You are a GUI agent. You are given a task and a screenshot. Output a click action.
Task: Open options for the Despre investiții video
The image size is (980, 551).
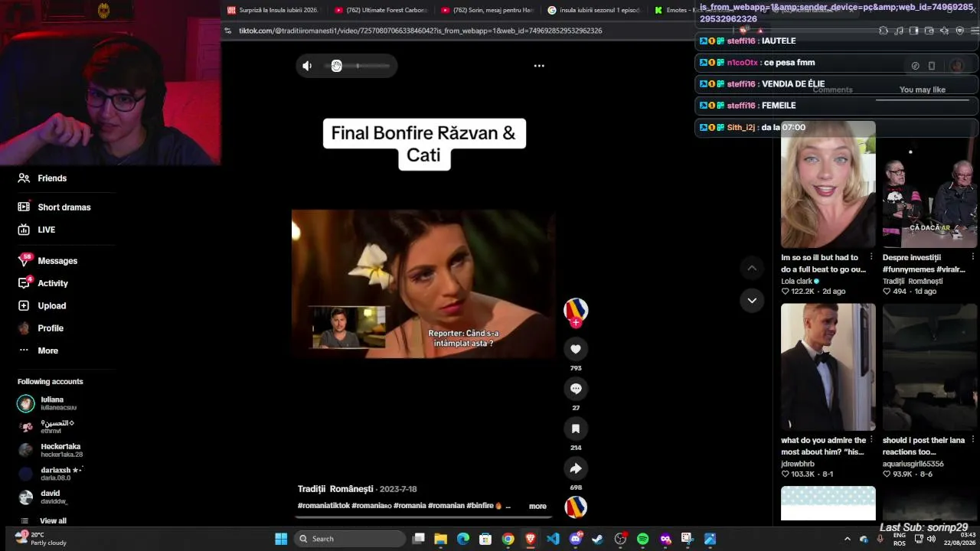pyautogui.click(x=973, y=257)
